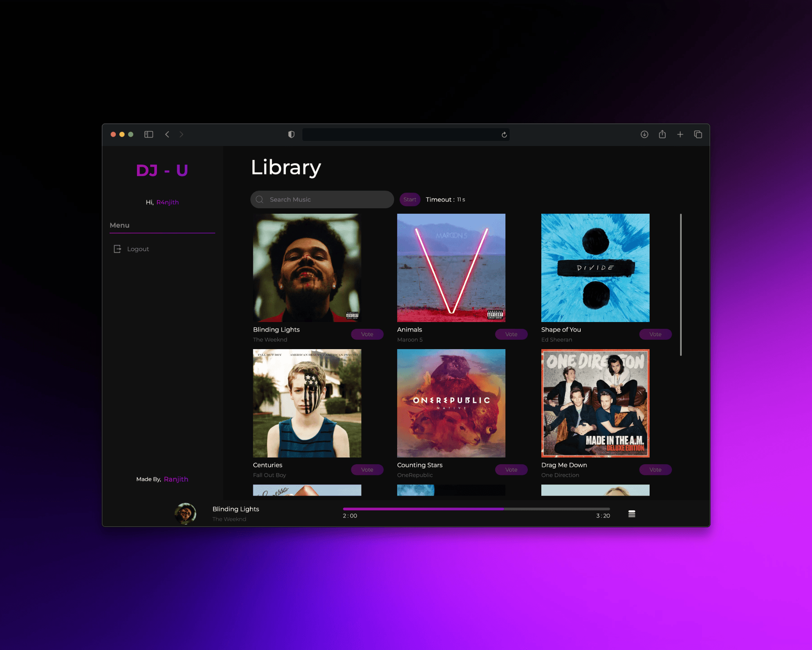Open Counting Stars Native cover
This screenshot has height=650, width=812.
click(451, 403)
